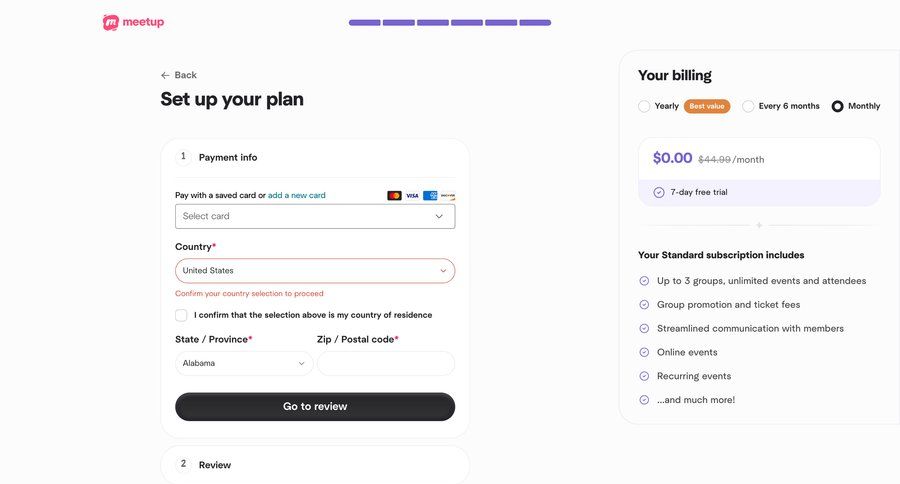Click the Online events checkmark icon
The width and height of the screenshot is (900, 484).
[644, 352]
